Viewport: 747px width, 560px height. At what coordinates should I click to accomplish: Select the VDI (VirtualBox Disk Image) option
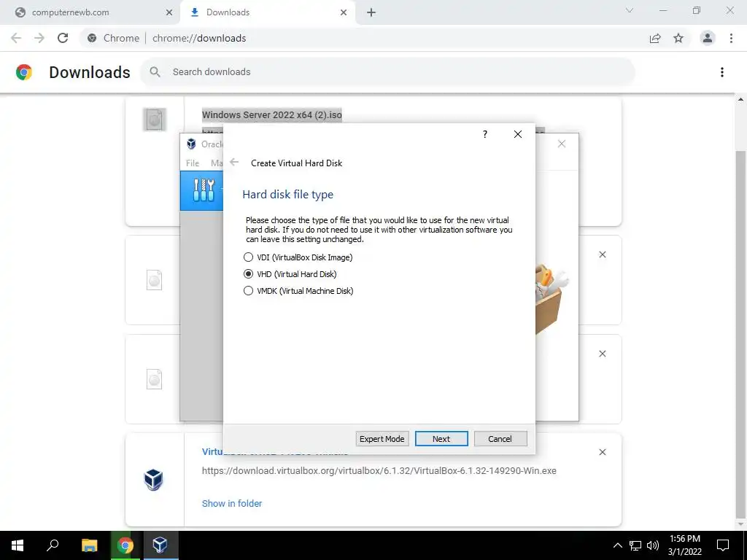click(298, 257)
